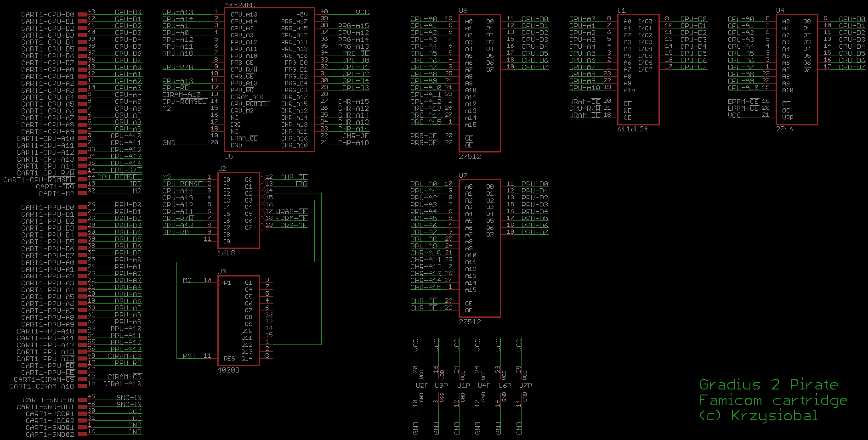Click the VPP pin label inside U4
The image size is (868, 440).
(788, 118)
